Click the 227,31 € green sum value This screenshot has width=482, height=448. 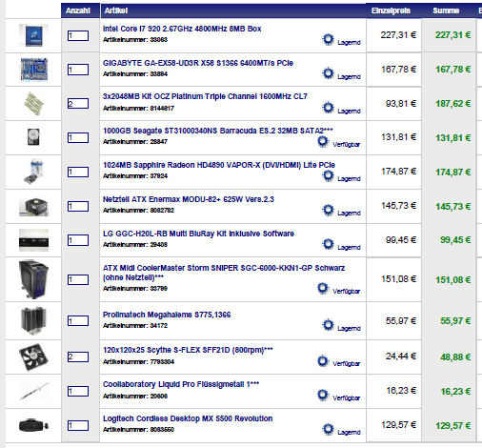coord(453,35)
